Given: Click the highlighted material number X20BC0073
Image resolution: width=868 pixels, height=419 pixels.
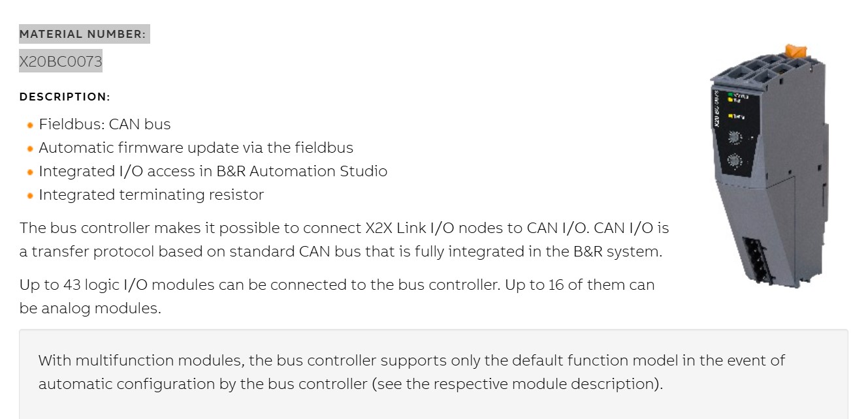Looking at the screenshot, I should pyautogui.click(x=61, y=61).
